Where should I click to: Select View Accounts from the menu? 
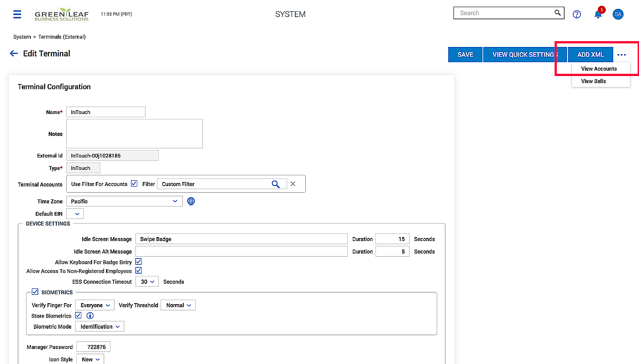[x=599, y=69]
